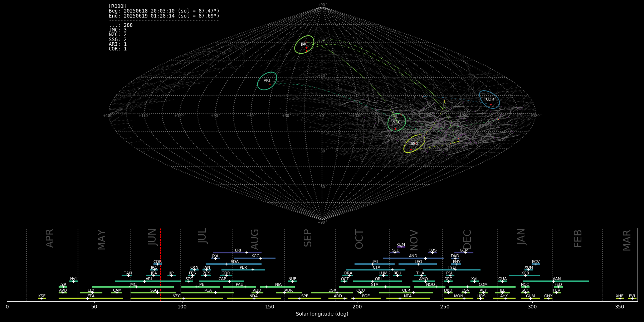Viewport: 644px width, 322px height.
Task: Click the PER shower bar in timeline
Action: click(x=243, y=270)
